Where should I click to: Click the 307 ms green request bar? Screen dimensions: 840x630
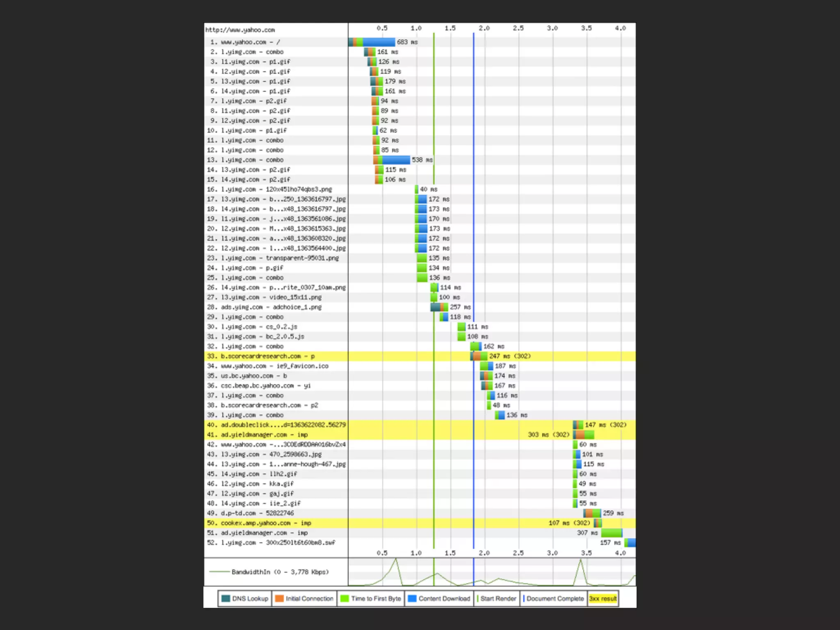[612, 533]
